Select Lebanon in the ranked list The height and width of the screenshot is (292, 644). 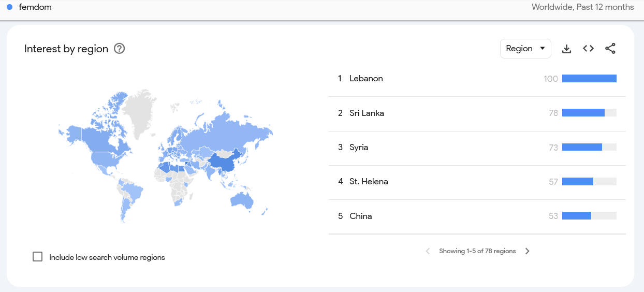pos(366,79)
